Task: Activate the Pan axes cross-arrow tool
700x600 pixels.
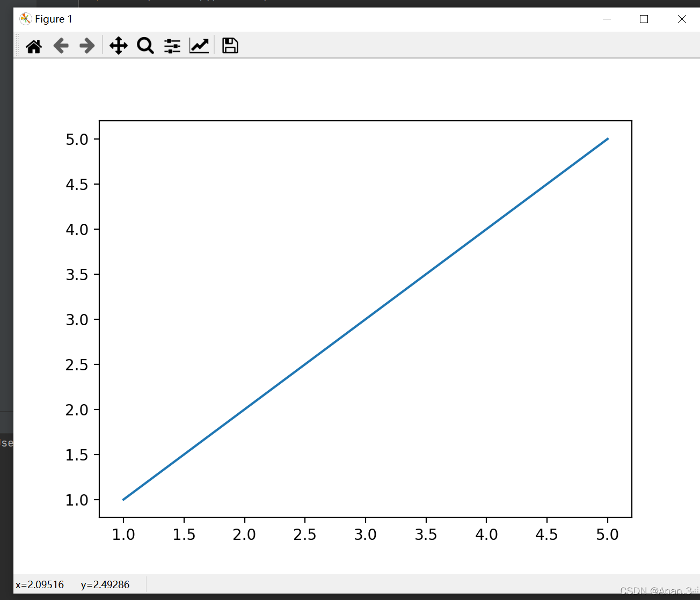Action: tap(119, 46)
